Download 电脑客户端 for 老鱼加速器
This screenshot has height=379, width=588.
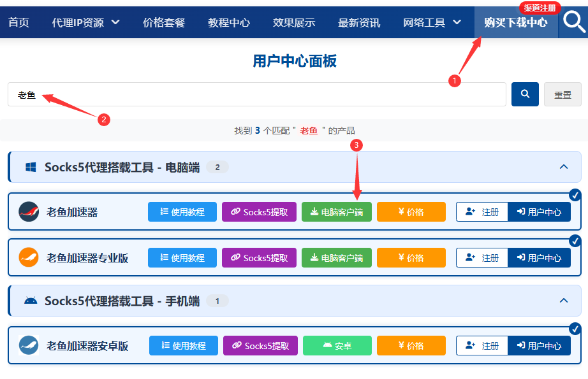pyautogui.click(x=337, y=212)
